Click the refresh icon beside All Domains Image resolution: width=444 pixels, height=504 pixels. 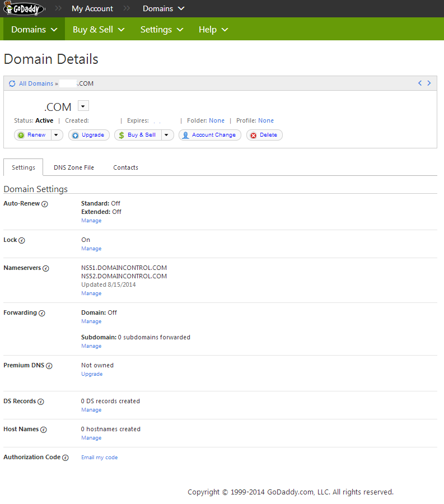(x=12, y=83)
